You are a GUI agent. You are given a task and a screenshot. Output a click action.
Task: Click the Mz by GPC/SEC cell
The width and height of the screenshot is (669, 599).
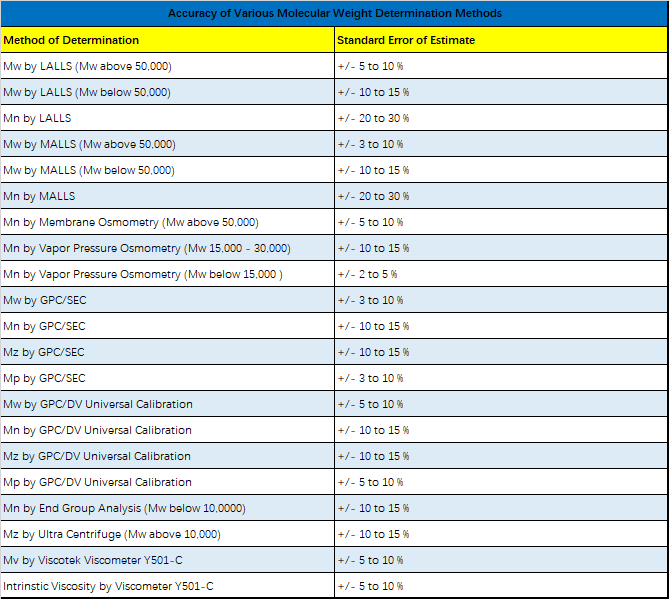167,352
